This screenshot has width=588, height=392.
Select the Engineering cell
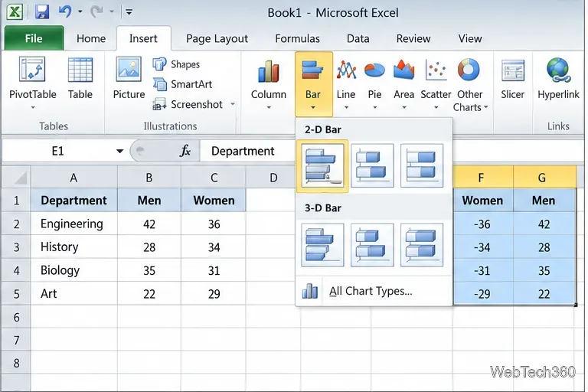[x=73, y=224]
